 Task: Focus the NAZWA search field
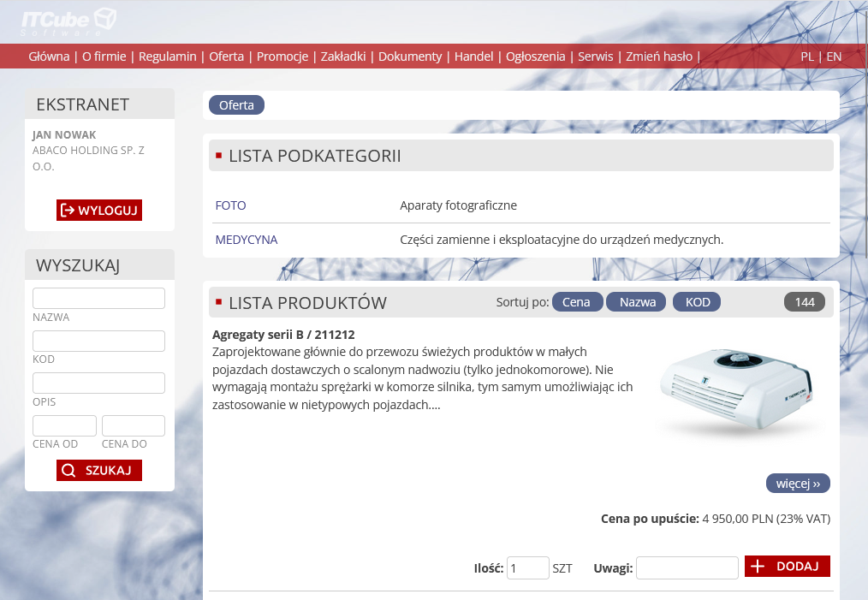[x=98, y=298]
